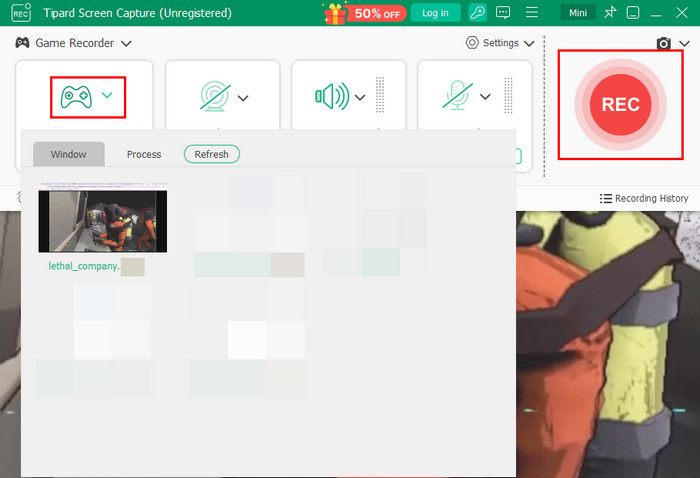Click the microphone volume level meter
Screen dimensions: 700x478
point(508,95)
